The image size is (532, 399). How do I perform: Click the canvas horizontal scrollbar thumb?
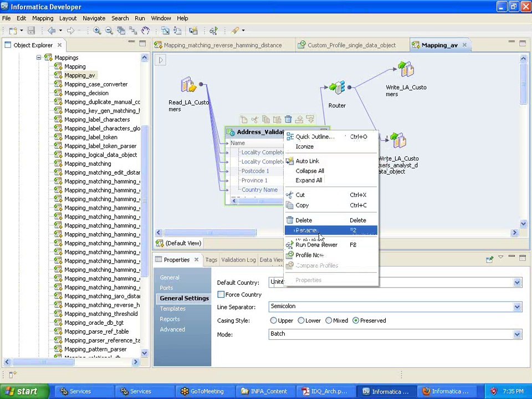(x=210, y=233)
